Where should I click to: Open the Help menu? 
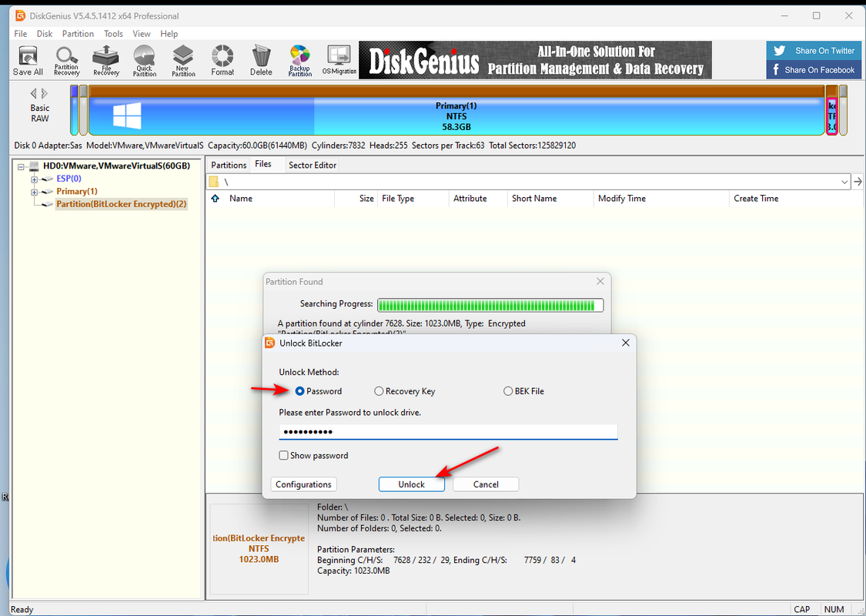tap(169, 34)
